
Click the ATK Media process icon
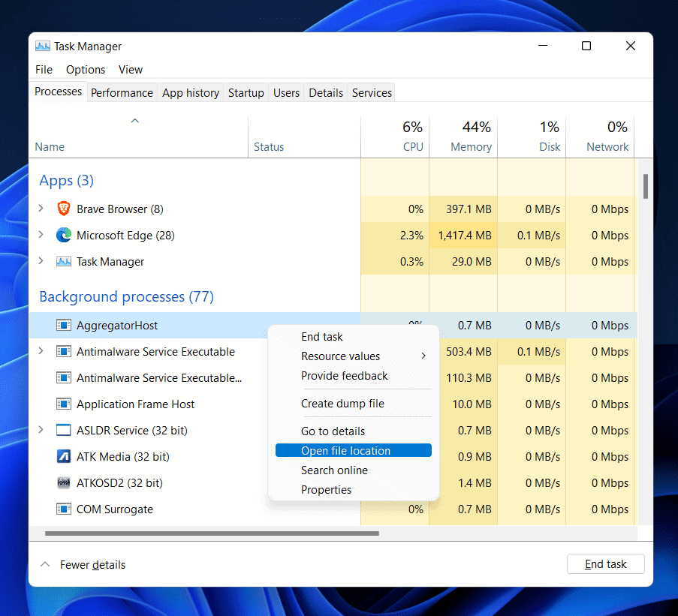[64, 457]
